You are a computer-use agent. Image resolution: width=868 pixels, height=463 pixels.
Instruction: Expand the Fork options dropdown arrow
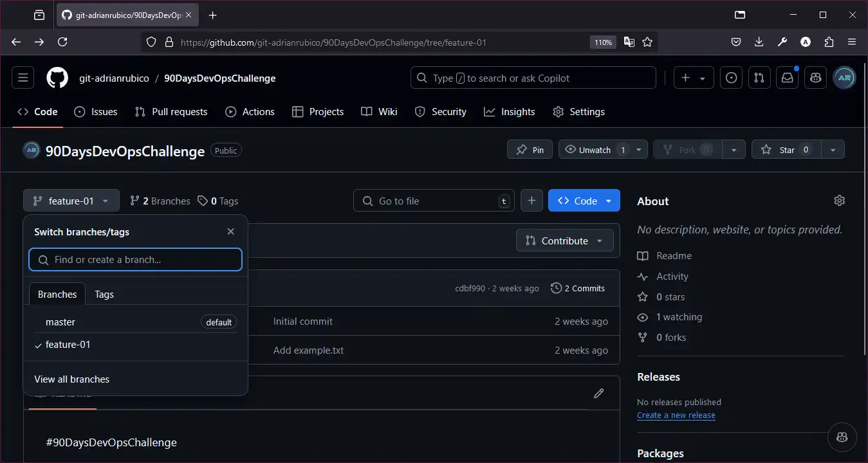tap(734, 150)
